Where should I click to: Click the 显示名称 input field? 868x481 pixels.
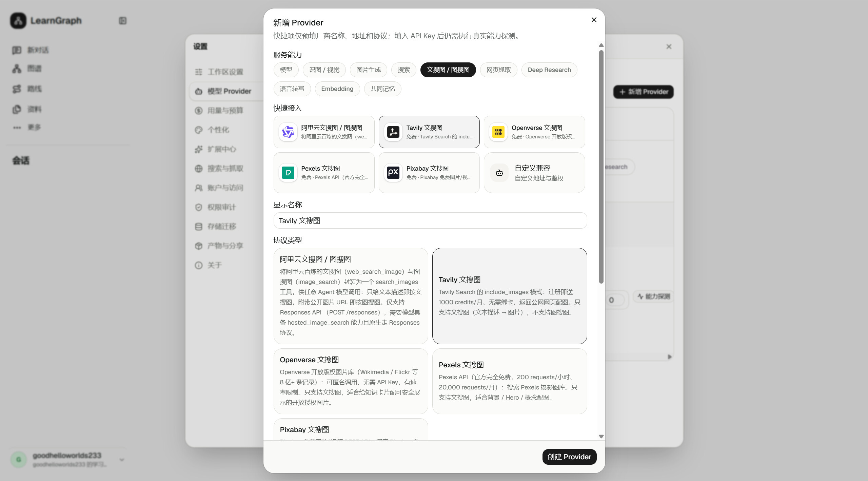click(x=430, y=220)
